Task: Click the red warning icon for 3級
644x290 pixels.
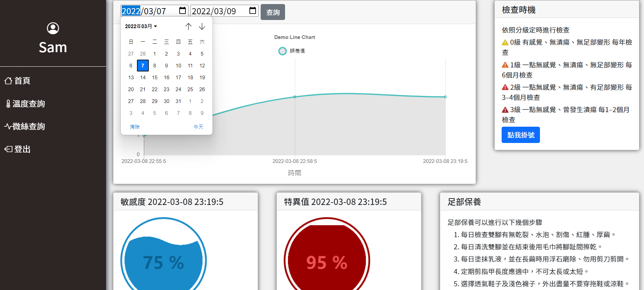Action: click(505, 110)
